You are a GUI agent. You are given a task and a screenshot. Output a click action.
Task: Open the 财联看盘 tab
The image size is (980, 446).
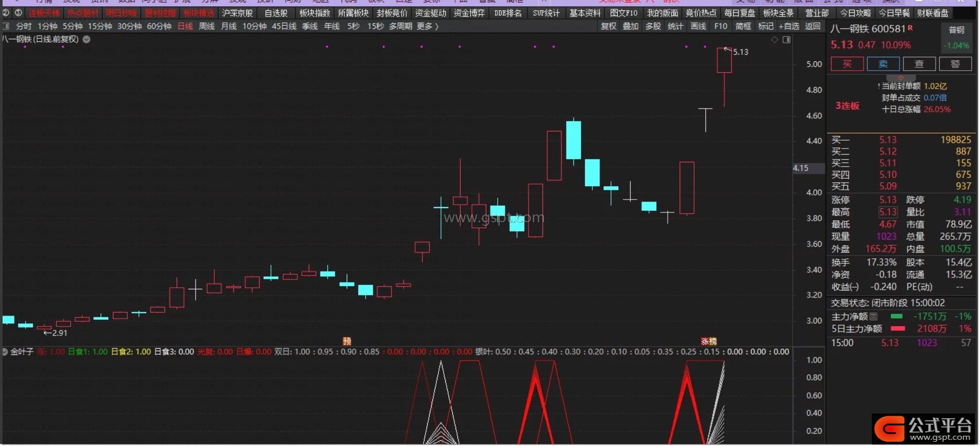(933, 13)
